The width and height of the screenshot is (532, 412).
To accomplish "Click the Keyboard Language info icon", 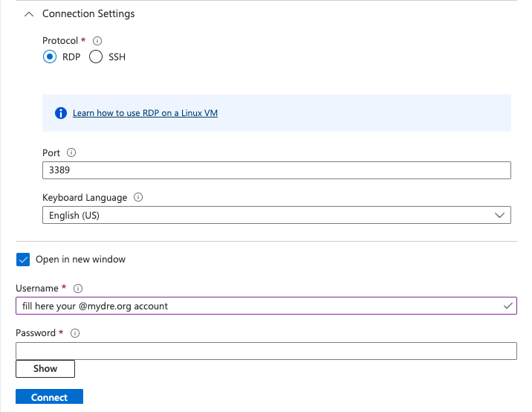I will [138, 197].
